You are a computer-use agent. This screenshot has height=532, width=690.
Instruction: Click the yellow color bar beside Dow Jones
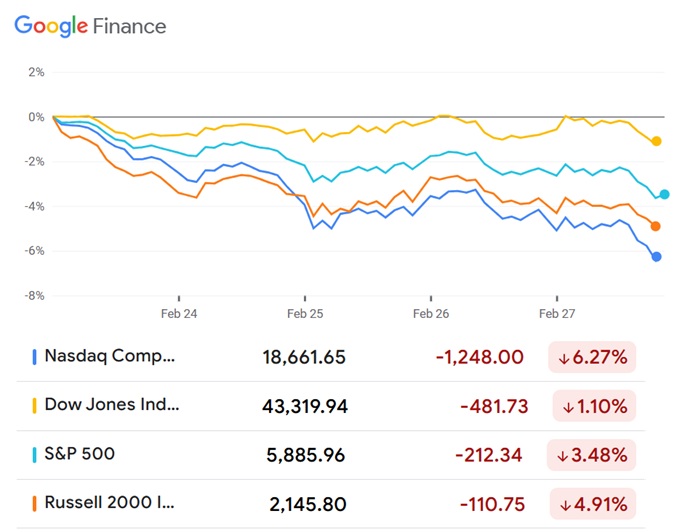(35, 405)
